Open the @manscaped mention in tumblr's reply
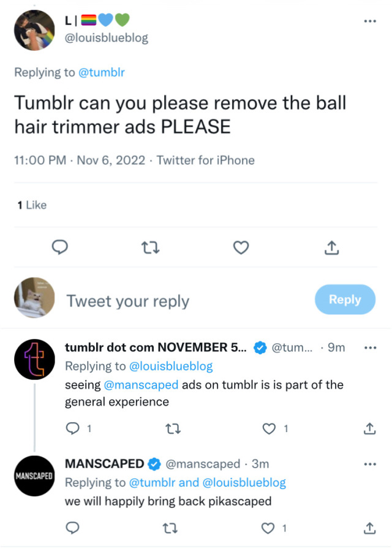392x554 pixels. point(136,385)
